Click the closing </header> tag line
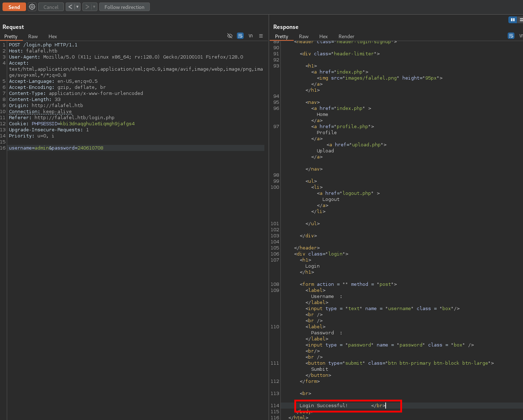523x420 pixels. pos(307,248)
